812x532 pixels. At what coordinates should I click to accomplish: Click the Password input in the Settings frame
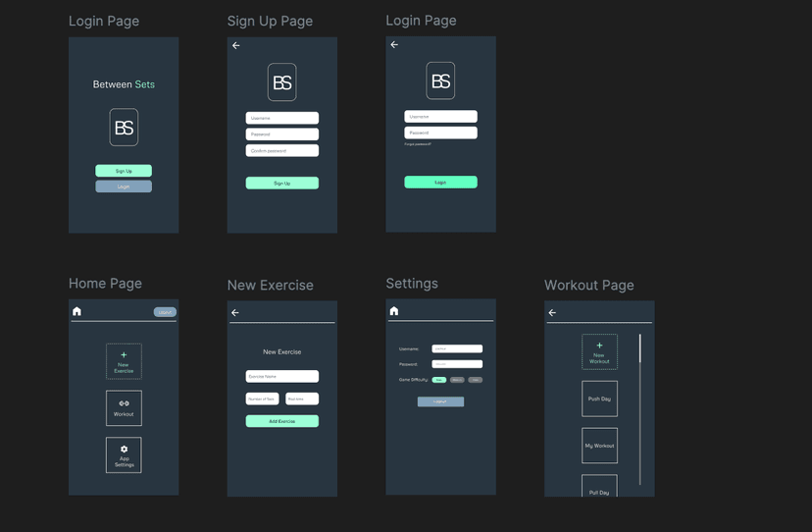coord(457,364)
